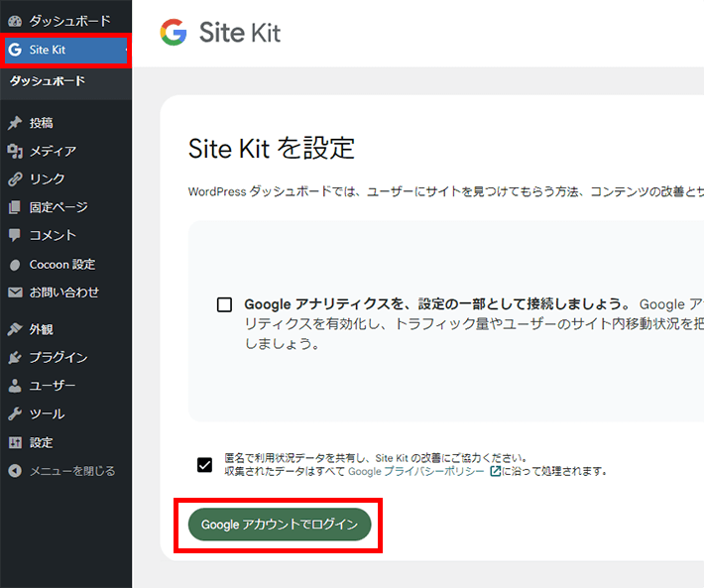Click the pushpin icon beside 投稿
This screenshot has height=588, width=704.
pyautogui.click(x=14, y=123)
